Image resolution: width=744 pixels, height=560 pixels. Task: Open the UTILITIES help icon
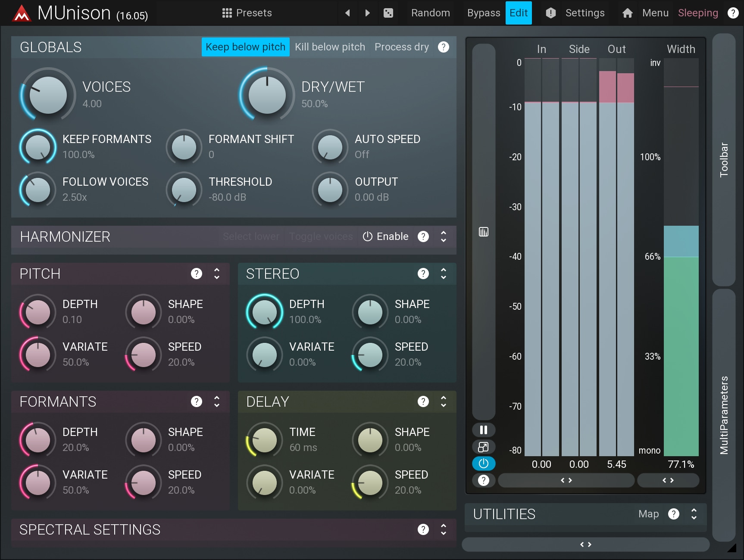pos(674,514)
